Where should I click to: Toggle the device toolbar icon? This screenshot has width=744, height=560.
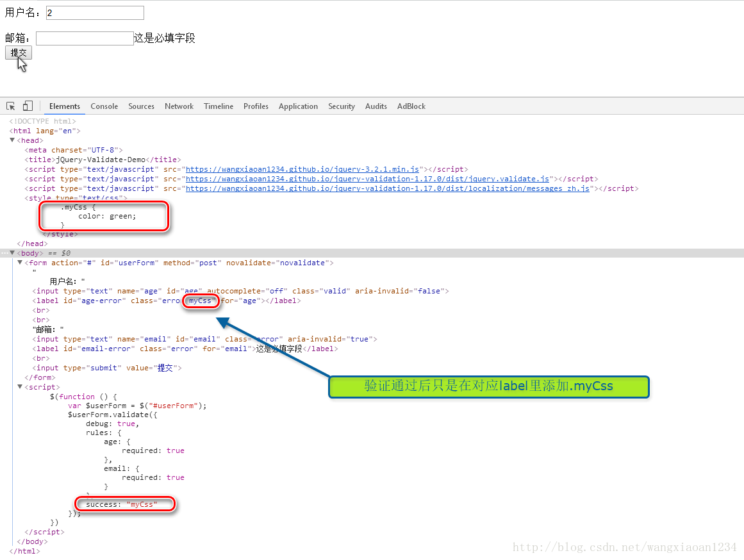point(28,106)
